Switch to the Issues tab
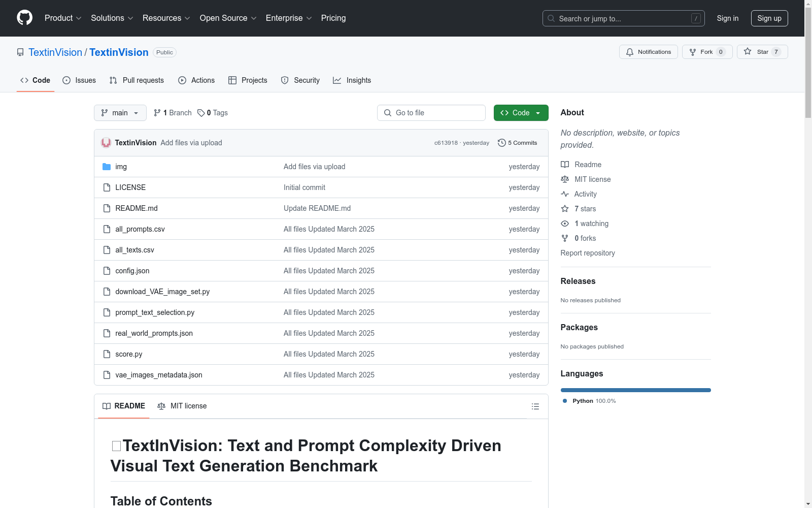The image size is (812, 508). [x=79, y=80]
